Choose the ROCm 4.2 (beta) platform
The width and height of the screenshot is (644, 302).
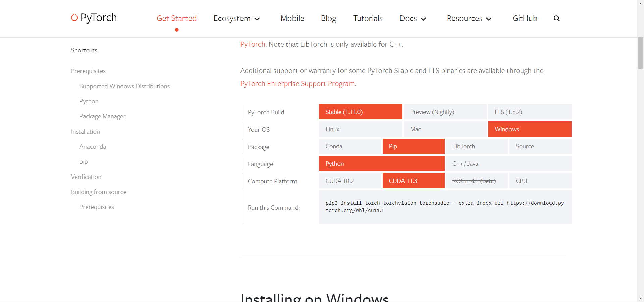477,181
